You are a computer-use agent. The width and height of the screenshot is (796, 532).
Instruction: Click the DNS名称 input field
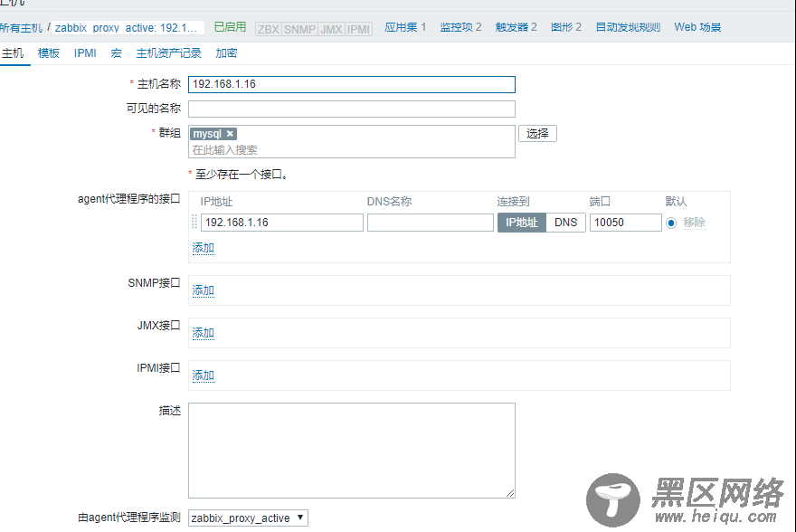point(431,223)
